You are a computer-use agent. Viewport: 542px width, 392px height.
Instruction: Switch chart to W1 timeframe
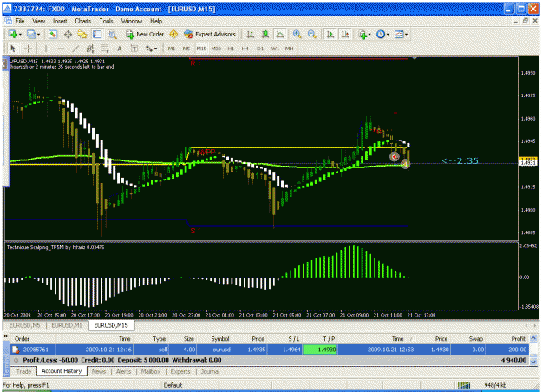coord(275,49)
